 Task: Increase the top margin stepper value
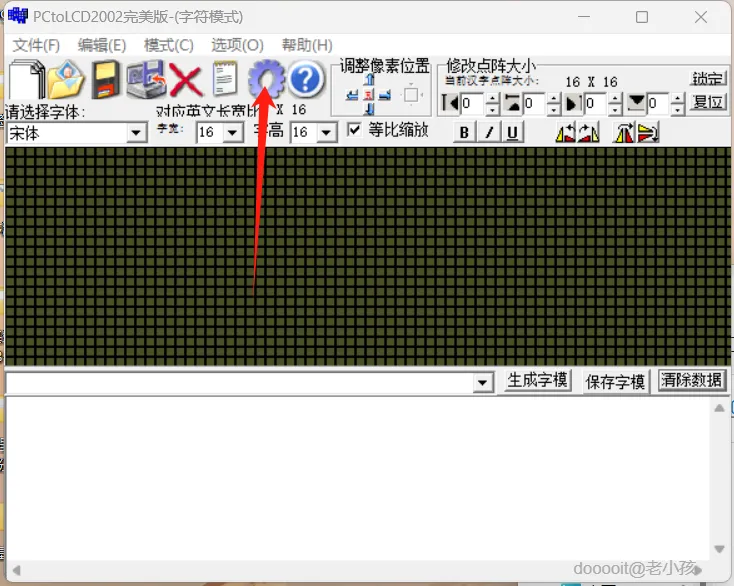point(553,97)
